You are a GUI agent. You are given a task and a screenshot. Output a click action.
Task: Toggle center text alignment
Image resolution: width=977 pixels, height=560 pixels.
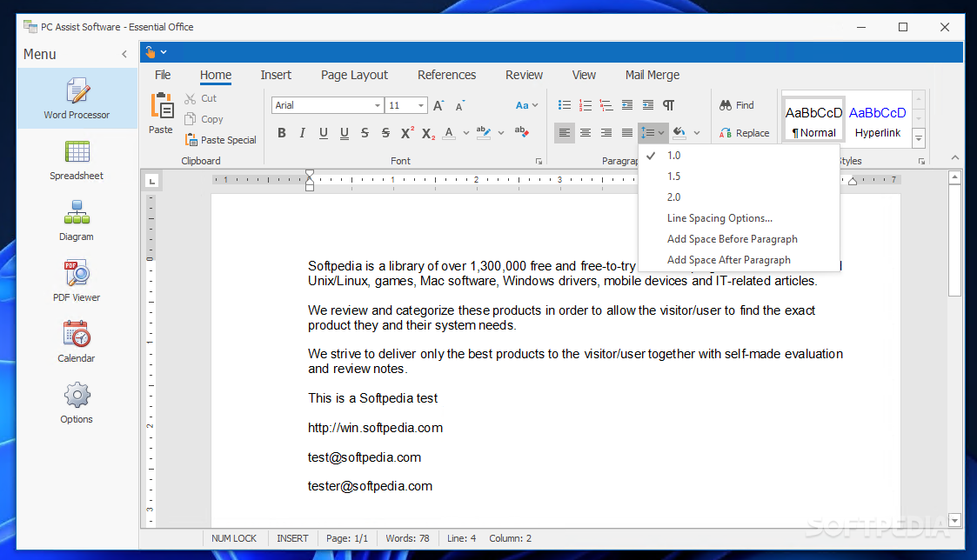pyautogui.click(x=586, y=133)
